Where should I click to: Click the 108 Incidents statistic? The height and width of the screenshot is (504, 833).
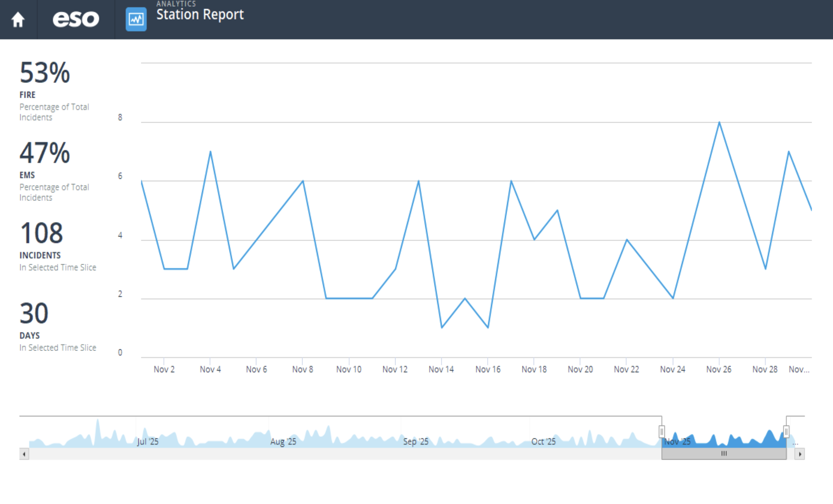coord(42,233)
